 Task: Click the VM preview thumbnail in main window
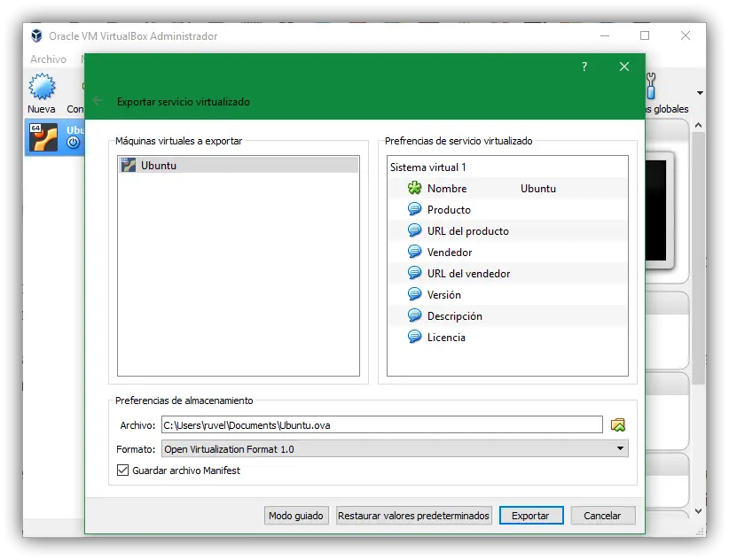(x=659, y=210)
